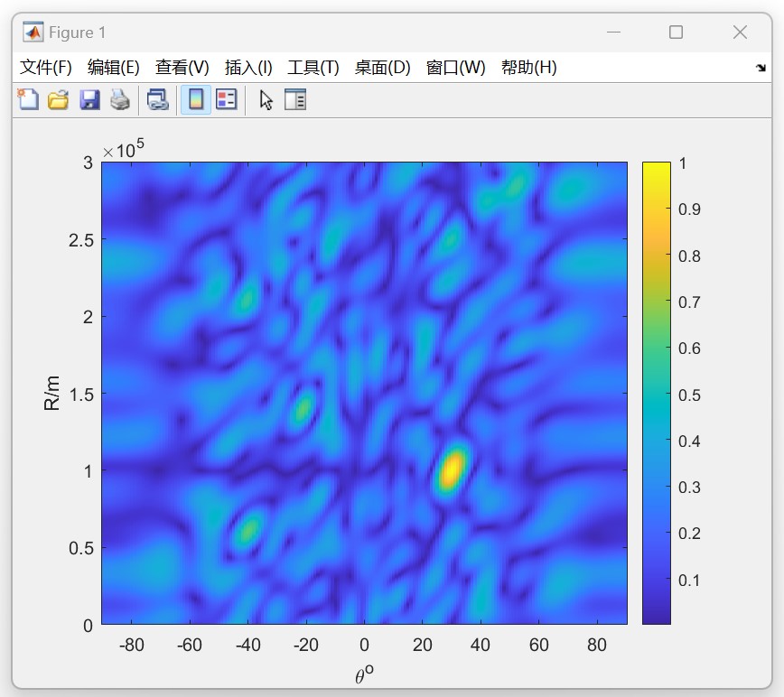Save the figure with the floppy disk icon
Viewport: 784px width, 697px height.
tap(89, 99)
